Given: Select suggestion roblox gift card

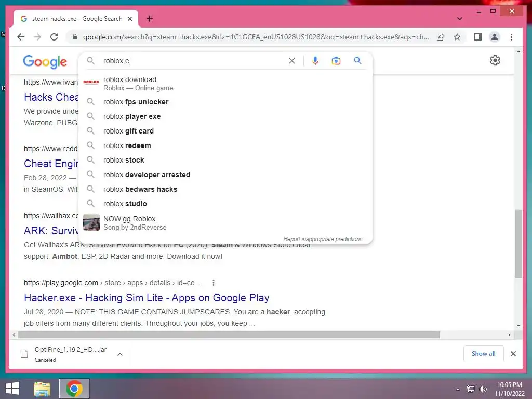Looking at the screenshot, I should (x=225, y=131).
